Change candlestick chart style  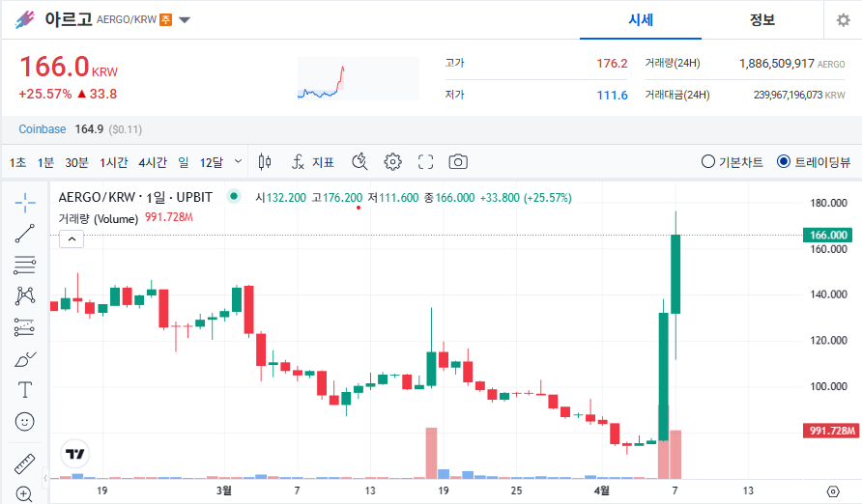(265, 162)
